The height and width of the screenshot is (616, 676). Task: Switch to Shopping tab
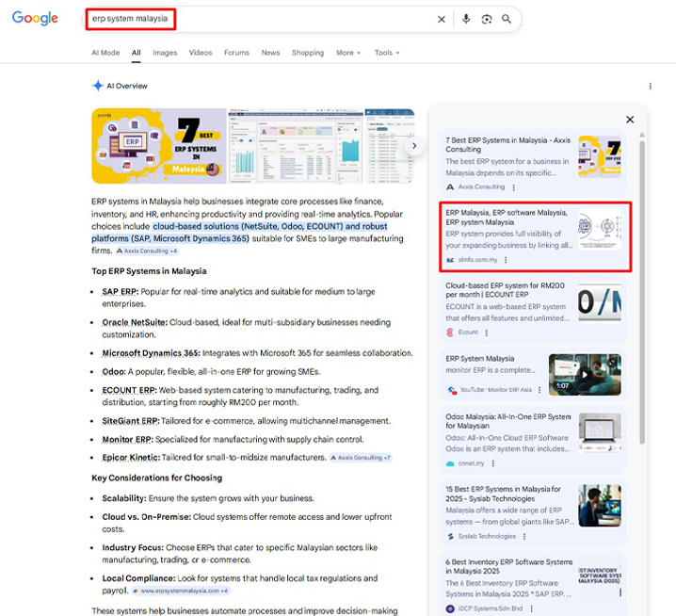(308, 53)
